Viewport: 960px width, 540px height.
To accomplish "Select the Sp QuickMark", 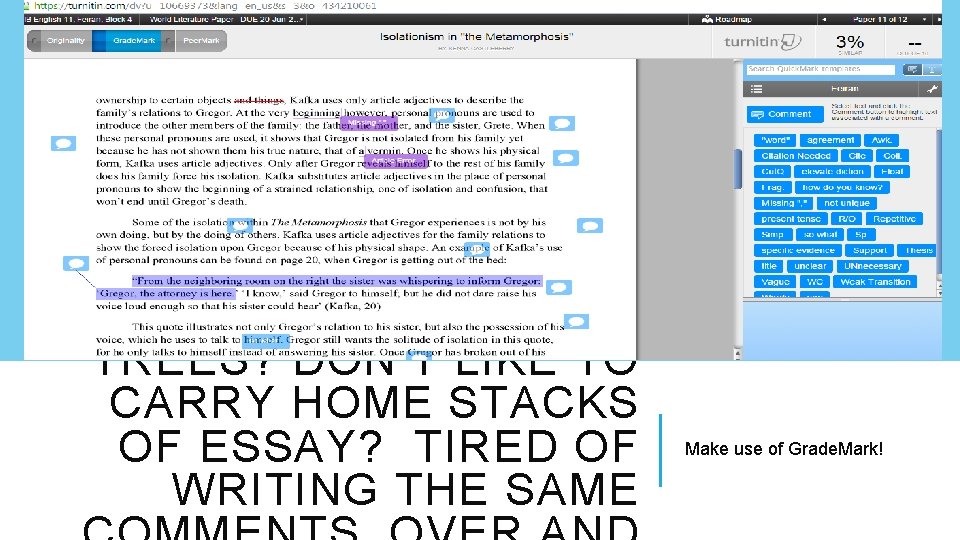I will point(861,234).
